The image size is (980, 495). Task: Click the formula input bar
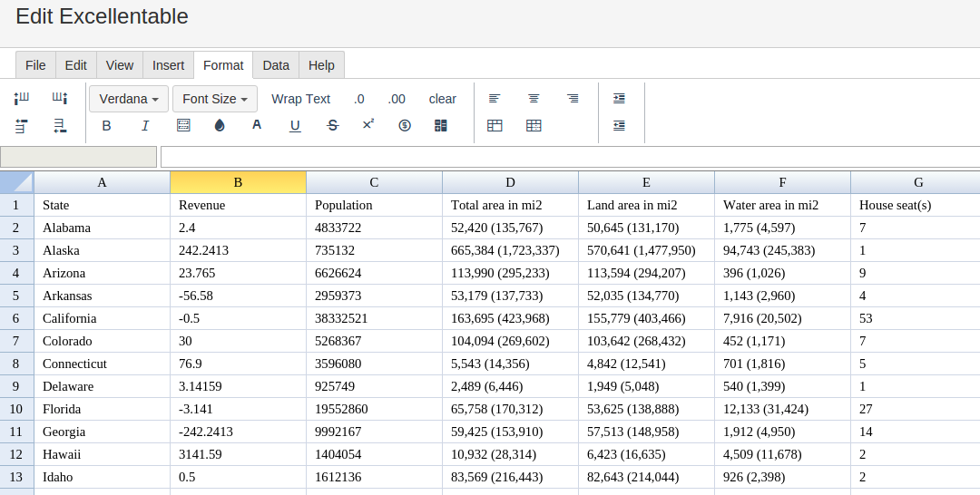click(x=570, y=157)
